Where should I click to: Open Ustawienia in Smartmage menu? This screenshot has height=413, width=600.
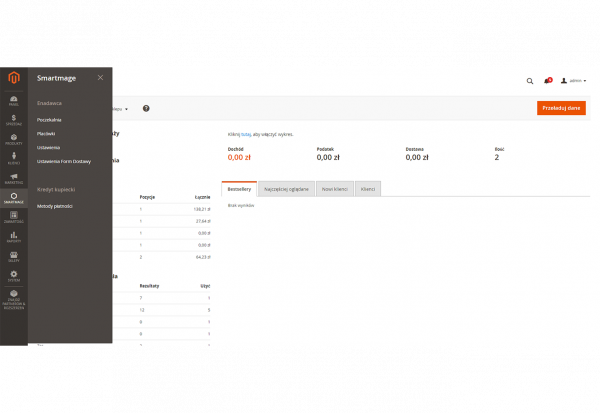48,147
